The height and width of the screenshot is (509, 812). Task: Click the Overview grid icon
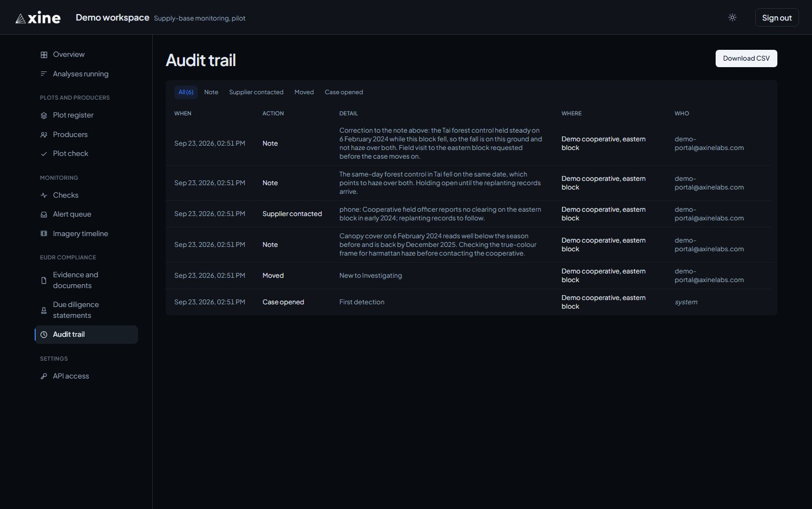44,55
